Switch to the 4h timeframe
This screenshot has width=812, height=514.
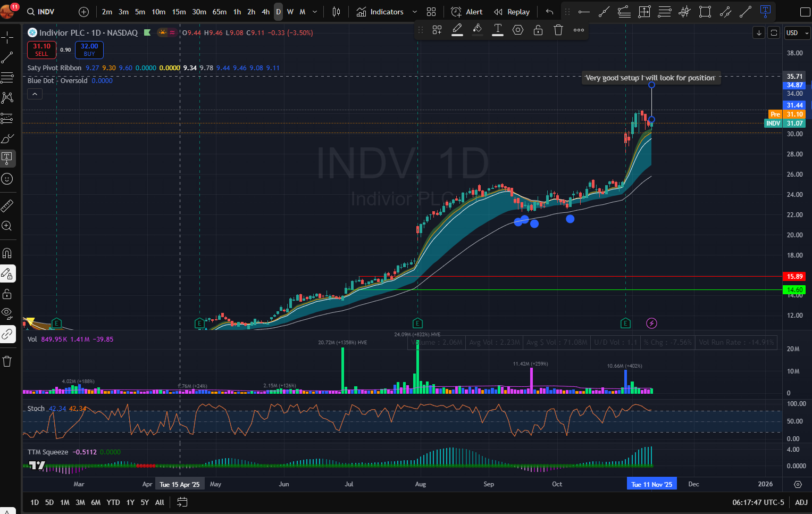point(265,12)
